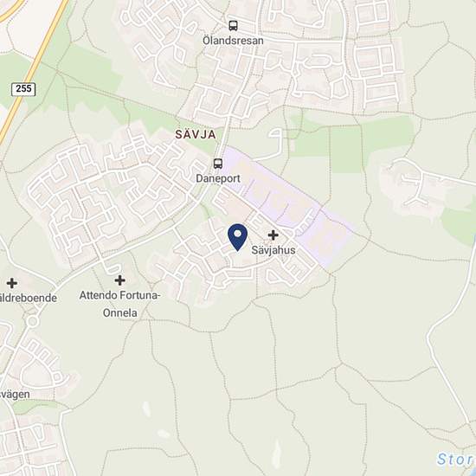Click the blue location pin marker
This screenshot has width=476, height=476.
238,237
